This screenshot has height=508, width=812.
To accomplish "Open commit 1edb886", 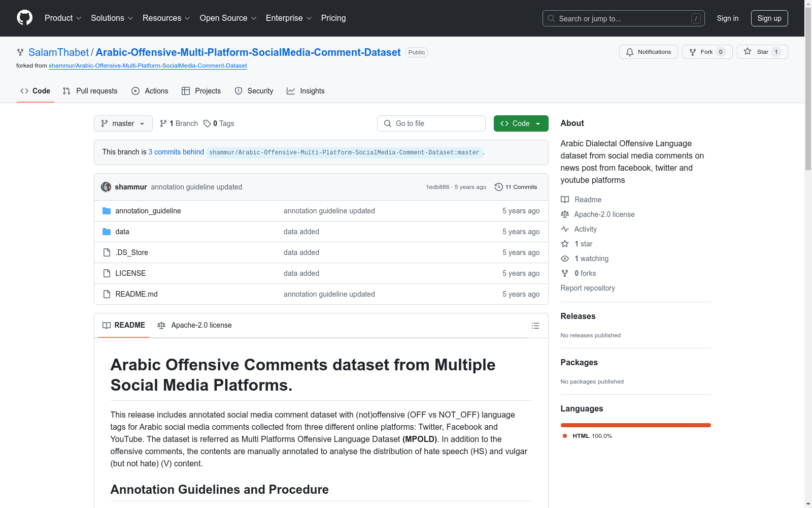I will pos(437,187).
